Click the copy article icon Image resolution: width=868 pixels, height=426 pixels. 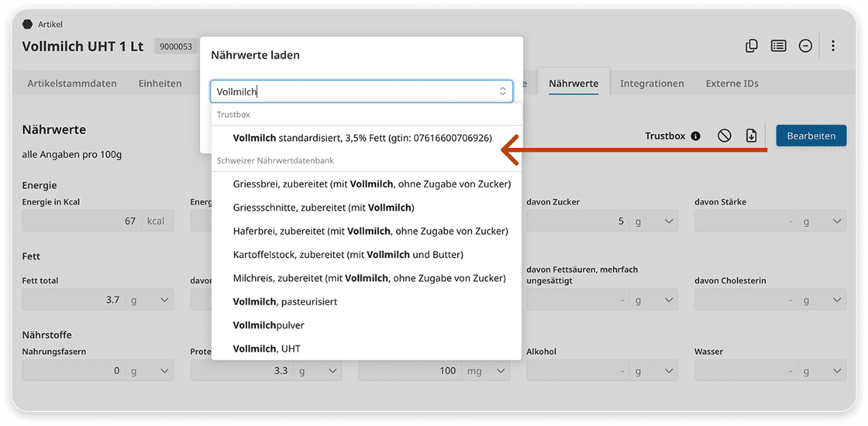point(751,46)
